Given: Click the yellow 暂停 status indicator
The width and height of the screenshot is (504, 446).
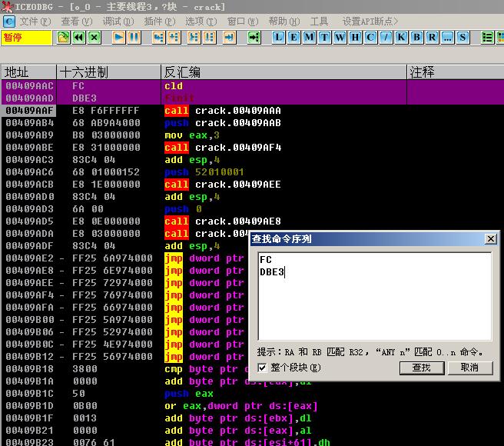Looking at the screenshot, I should (26, 38).
